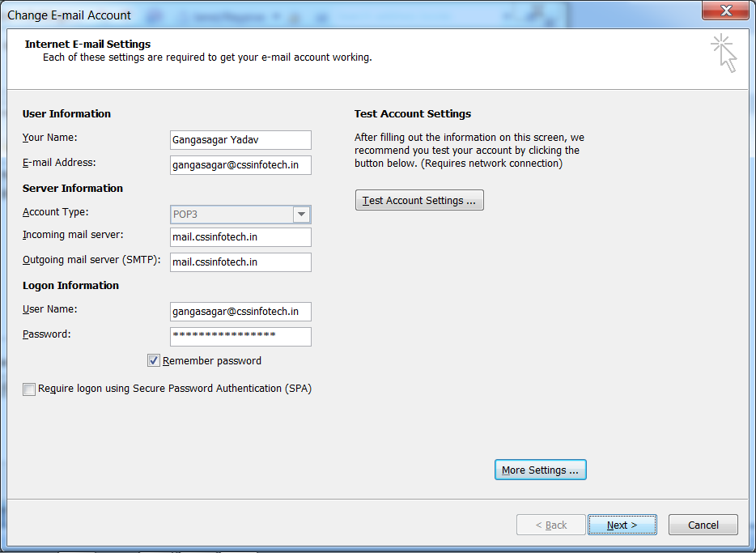
Task: Toggle the Remember password checkbox
Action: [x=153, y=360]
